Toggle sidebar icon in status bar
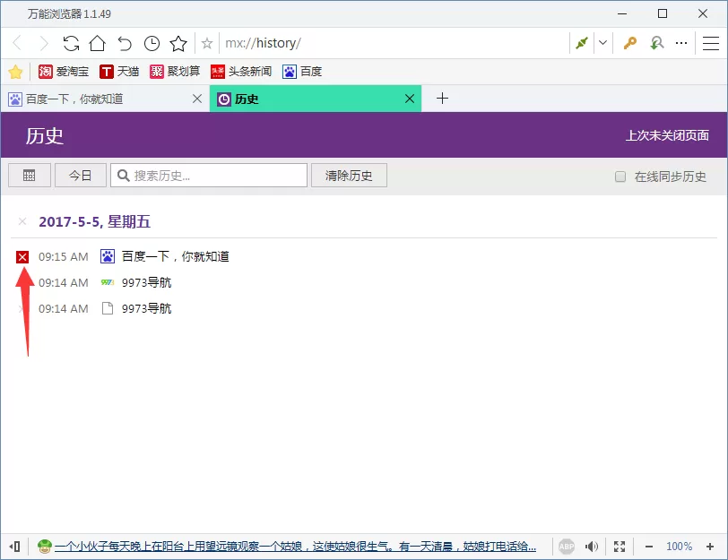Screen dimensions: 728x560 point(15,546)
